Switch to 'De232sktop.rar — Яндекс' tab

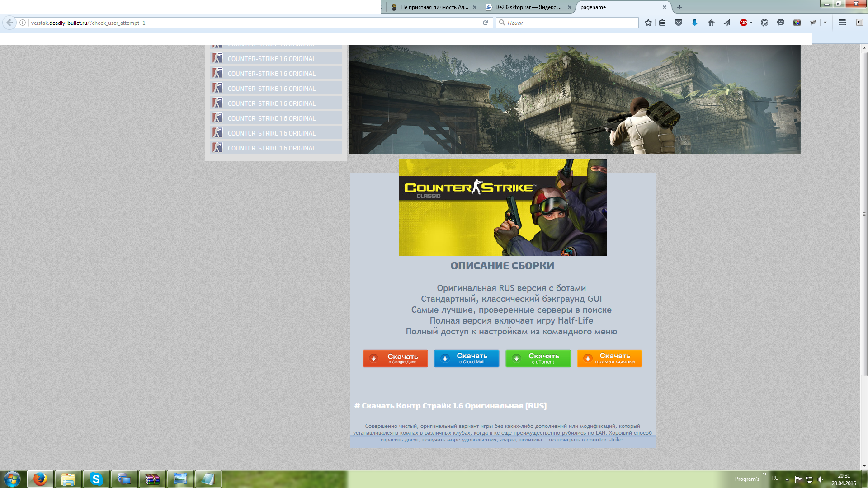[x=528, y=7]
